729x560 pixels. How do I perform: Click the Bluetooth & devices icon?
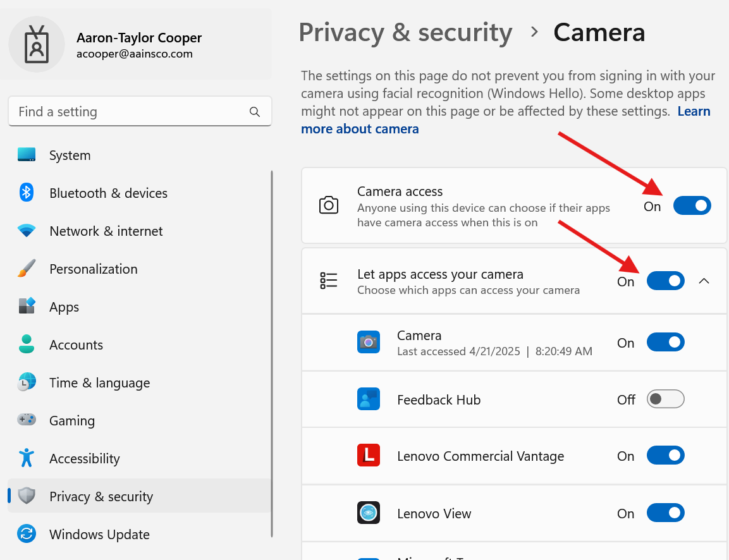27,193
